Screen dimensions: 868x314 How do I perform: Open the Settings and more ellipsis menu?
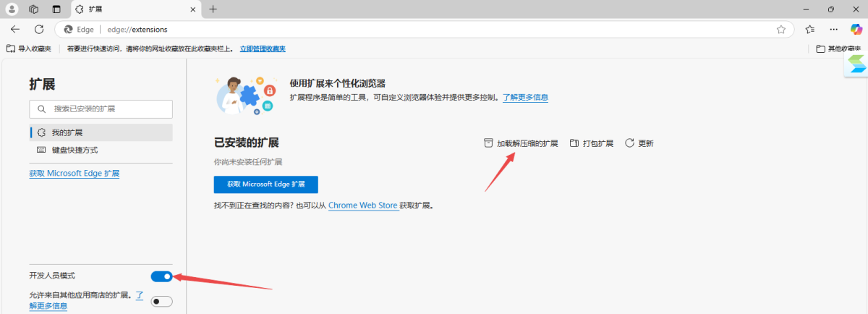pyautogui.click(x=834, y=30)
